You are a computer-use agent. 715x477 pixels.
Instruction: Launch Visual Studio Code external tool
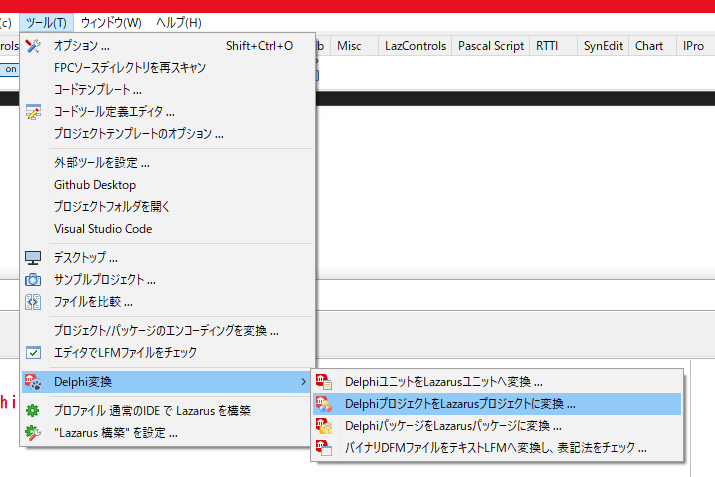168,228
